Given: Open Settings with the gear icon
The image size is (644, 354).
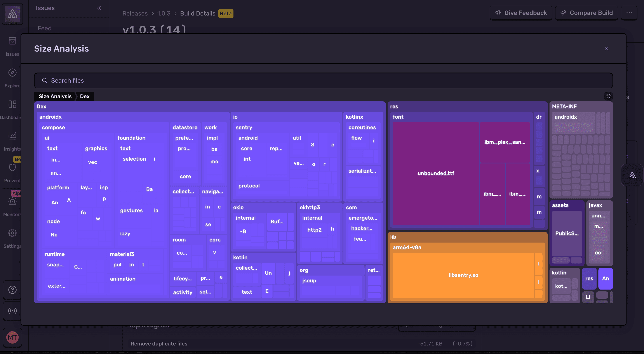Looking at the screenshot, I should (x=12, y=233).
